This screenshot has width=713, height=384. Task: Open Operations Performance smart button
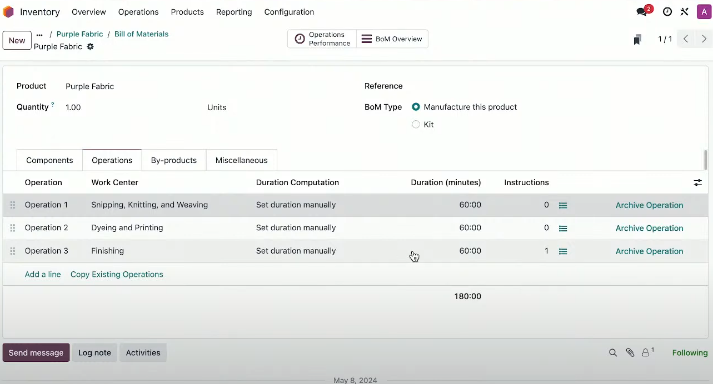click(322, 39)
